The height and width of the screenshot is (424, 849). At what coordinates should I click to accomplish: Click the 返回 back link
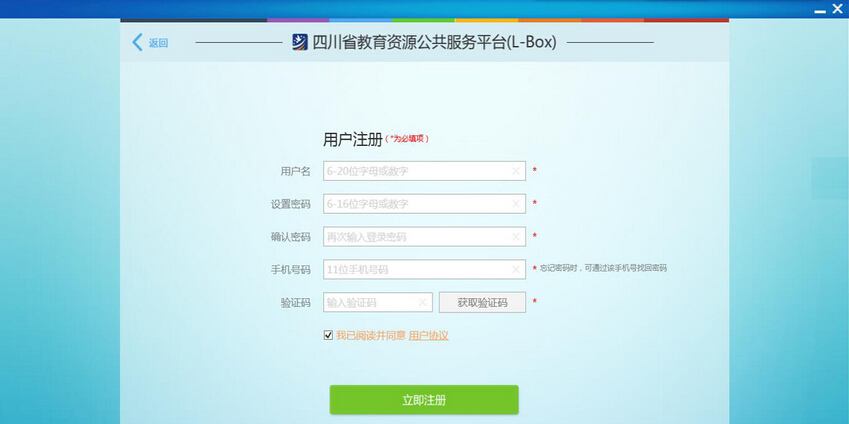[x=159, y=43]
